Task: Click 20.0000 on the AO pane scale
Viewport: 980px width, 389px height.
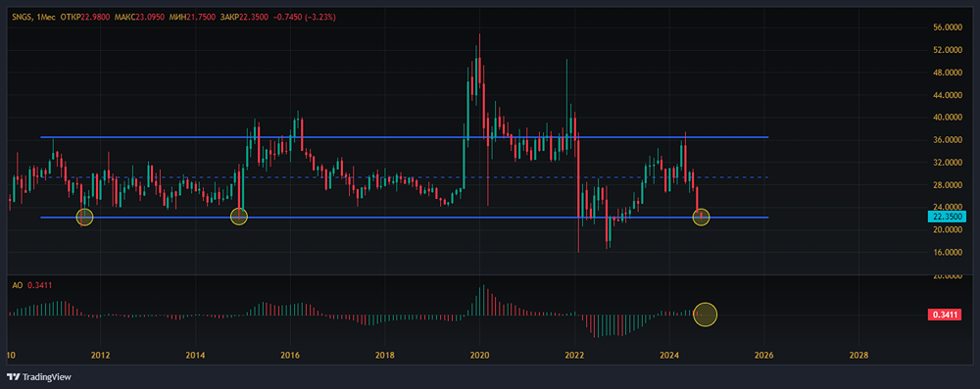Action: (x=947, y=275)
